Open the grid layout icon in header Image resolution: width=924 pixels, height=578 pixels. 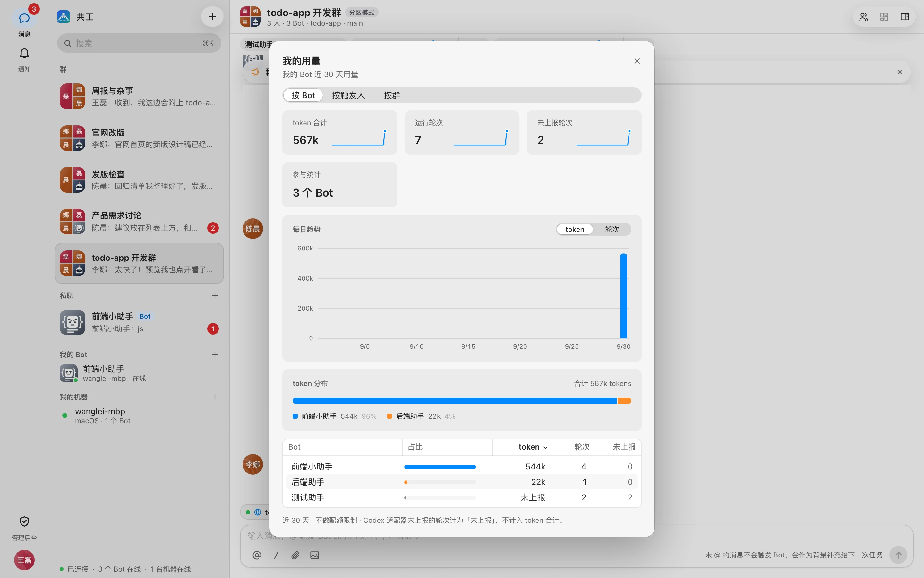pyautogui.click(x=884, y=17)
